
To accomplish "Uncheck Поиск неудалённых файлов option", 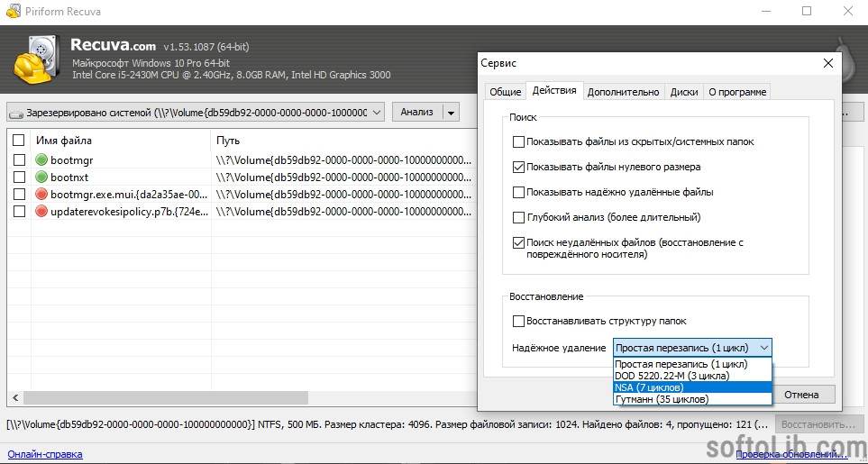I will point(518,242).
